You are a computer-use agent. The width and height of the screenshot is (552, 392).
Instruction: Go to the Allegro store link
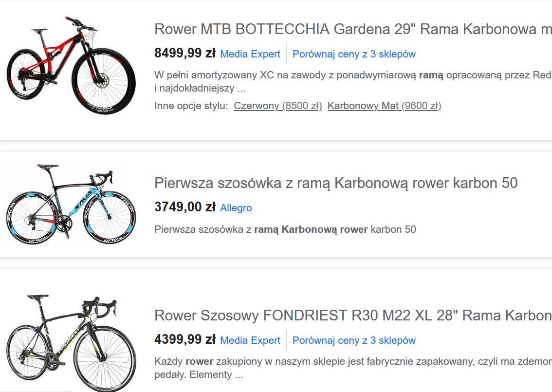tap(236, 208)
